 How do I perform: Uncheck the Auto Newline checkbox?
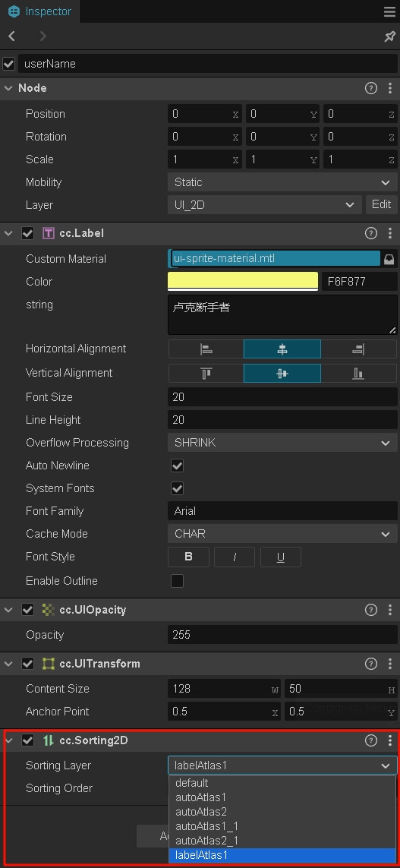177,466
